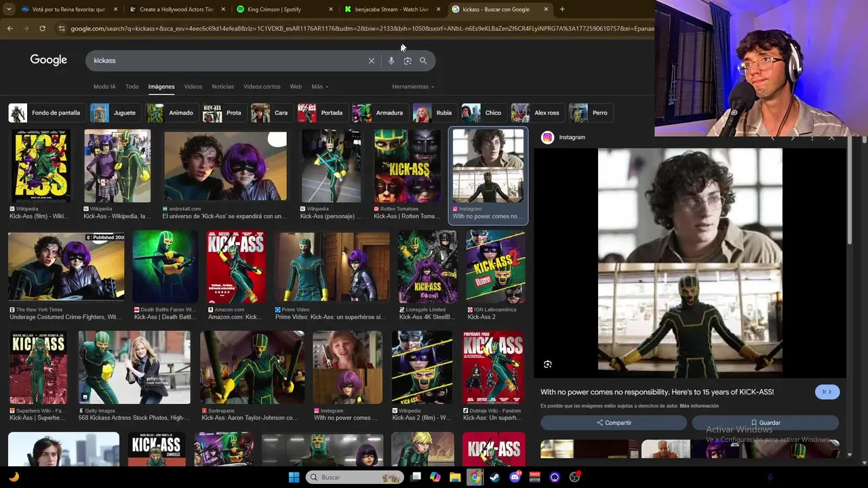868x488 pixels.
Task: Expand the Más dropdown menu
Action: 319,87
